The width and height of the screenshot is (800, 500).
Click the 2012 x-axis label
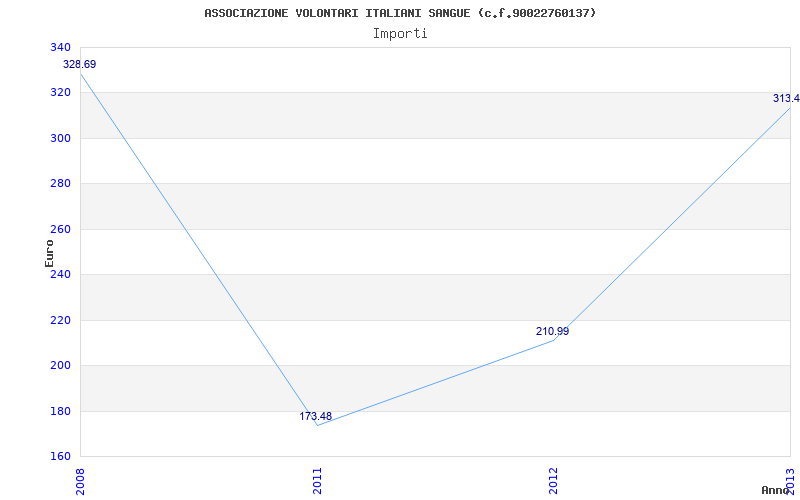[554, 481]
